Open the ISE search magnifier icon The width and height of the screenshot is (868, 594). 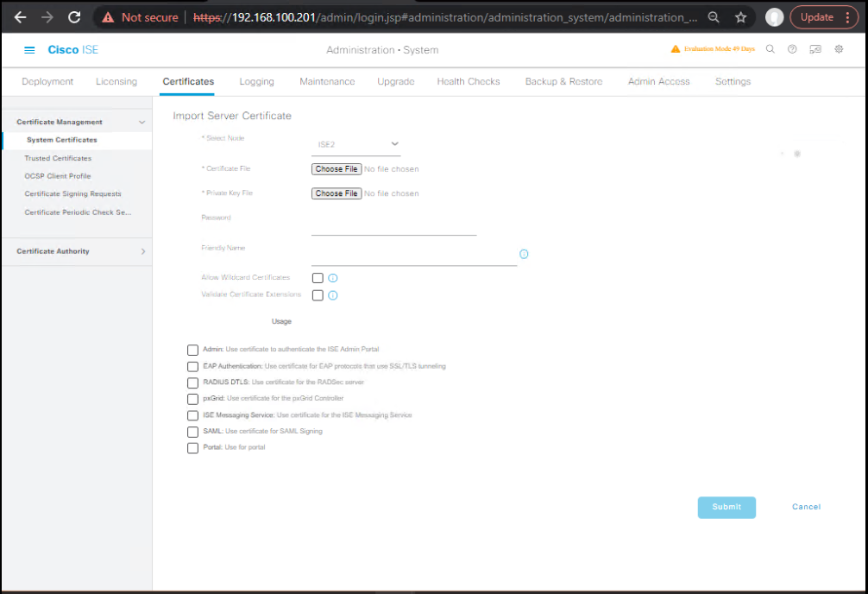[x=770, y=48]
